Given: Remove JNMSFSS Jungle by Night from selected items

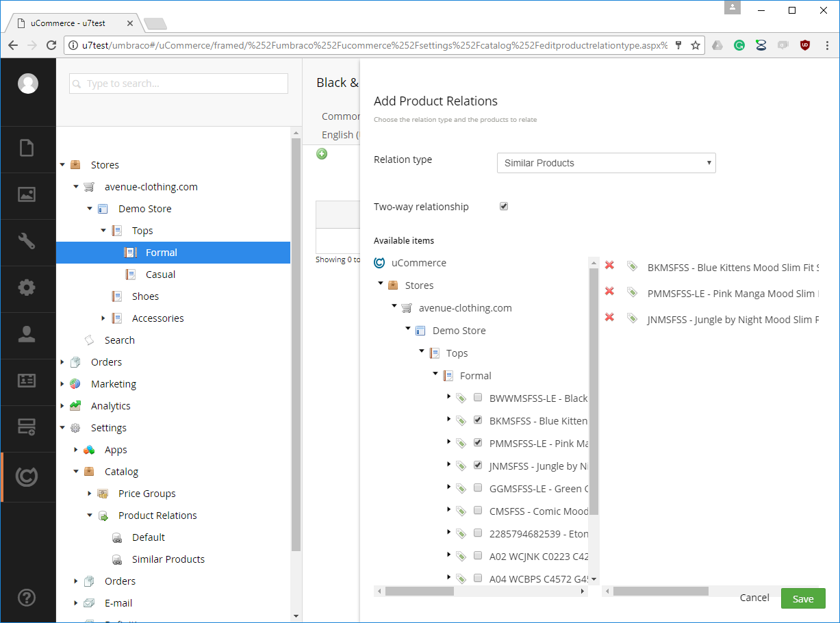Looking at the screenshot, I should (x=609, y=318).
